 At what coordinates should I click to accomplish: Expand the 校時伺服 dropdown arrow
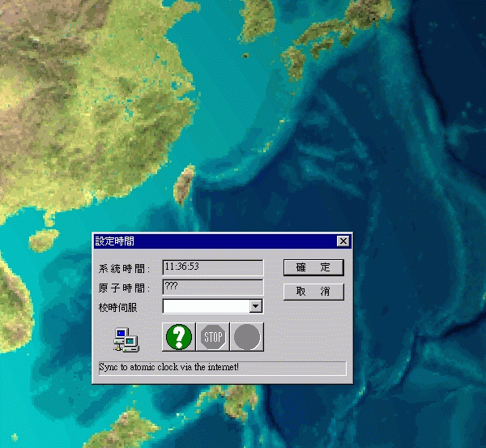(x=256, y=306)
